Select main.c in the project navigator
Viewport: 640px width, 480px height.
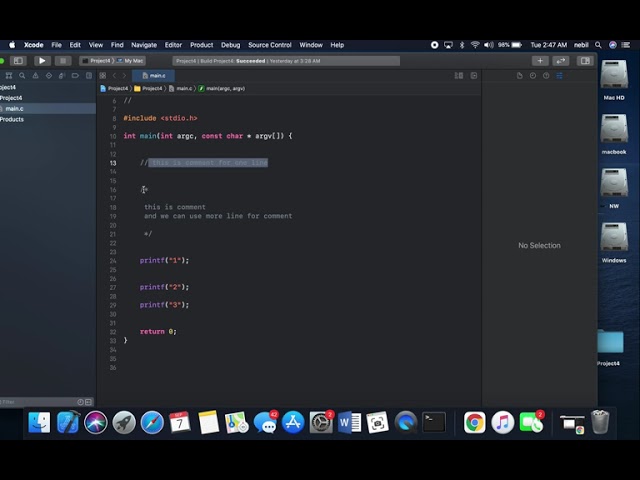point(48,109)
